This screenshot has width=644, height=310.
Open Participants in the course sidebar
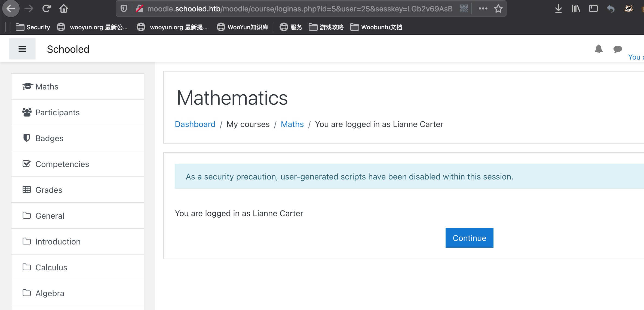click(x=57, y=112)
